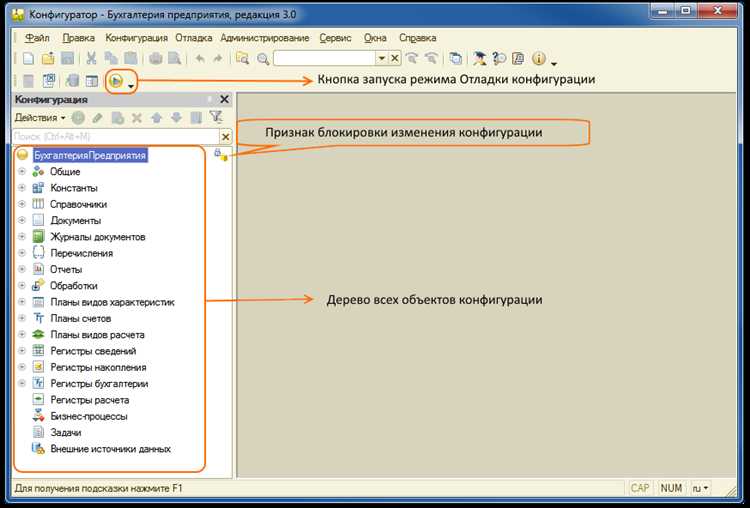Click the Cut scissors icon

pyautogui.click(x=92, y=59)
